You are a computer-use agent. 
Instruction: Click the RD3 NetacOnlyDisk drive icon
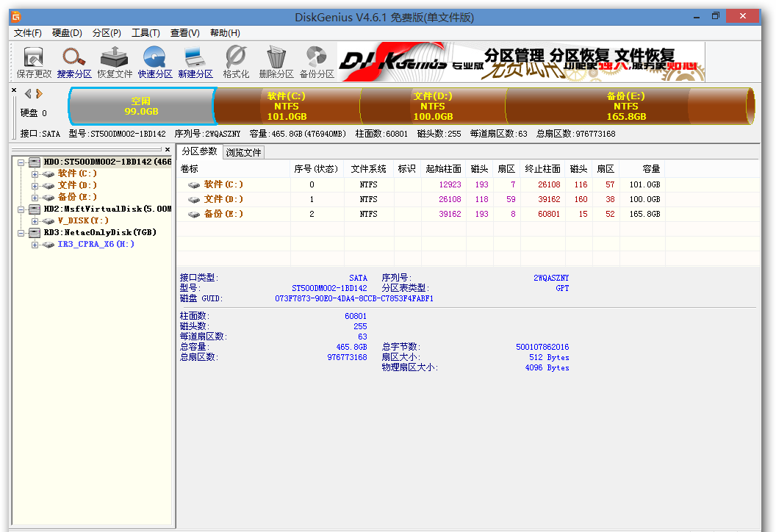[x=35, y=233]
